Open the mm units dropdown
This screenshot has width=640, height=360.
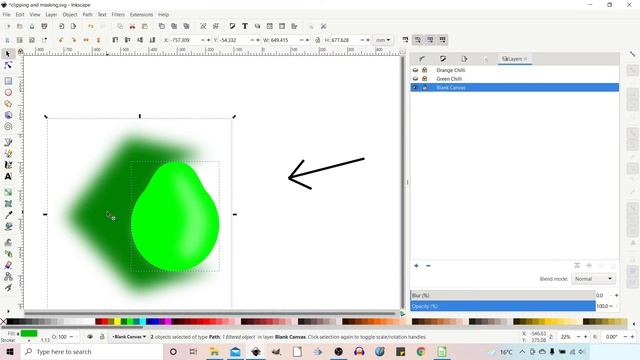tap(383, 40)
